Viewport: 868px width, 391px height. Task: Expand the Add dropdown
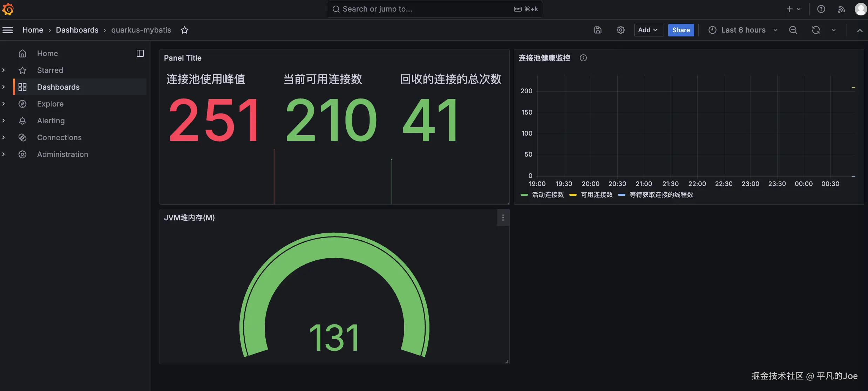[x=648, y=30]
